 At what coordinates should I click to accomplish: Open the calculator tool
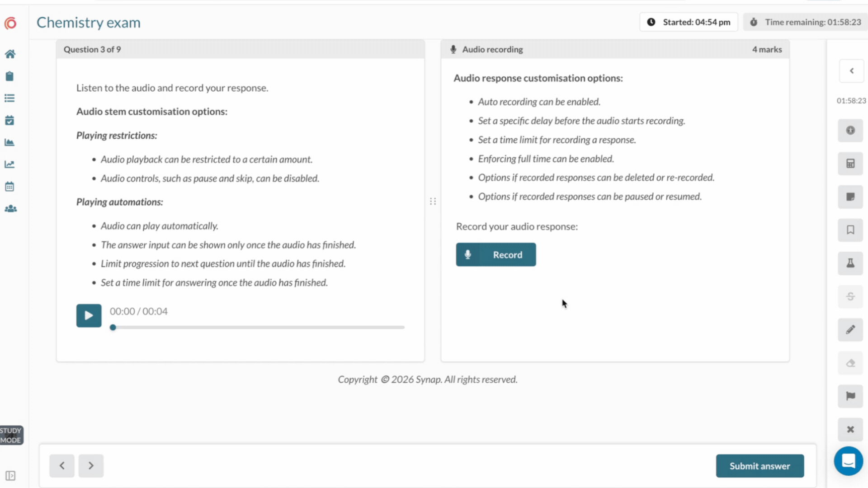[x=850, y=164]
